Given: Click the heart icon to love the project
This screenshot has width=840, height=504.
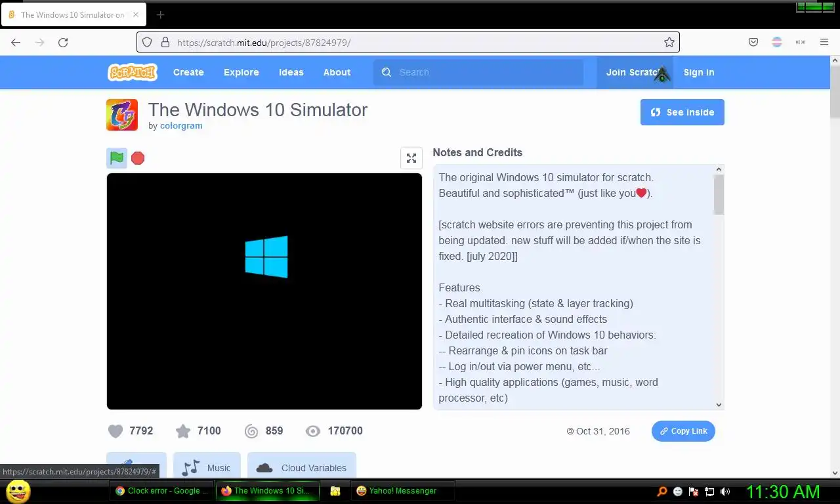Looking at the screenshot, I should point(115,431).
